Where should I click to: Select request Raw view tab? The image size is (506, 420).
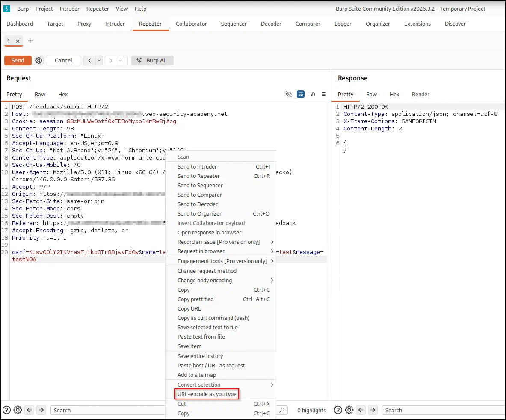(x=40, y=94)
